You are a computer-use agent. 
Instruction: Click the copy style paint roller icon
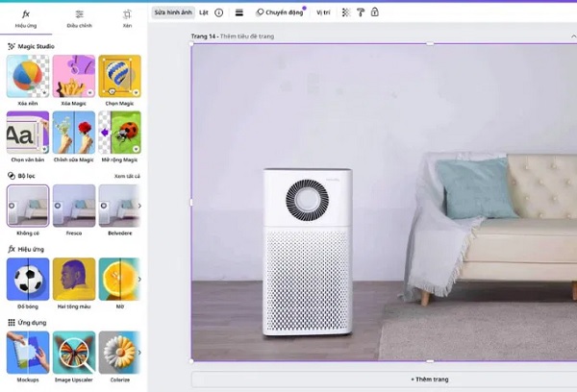coord(361,12)
